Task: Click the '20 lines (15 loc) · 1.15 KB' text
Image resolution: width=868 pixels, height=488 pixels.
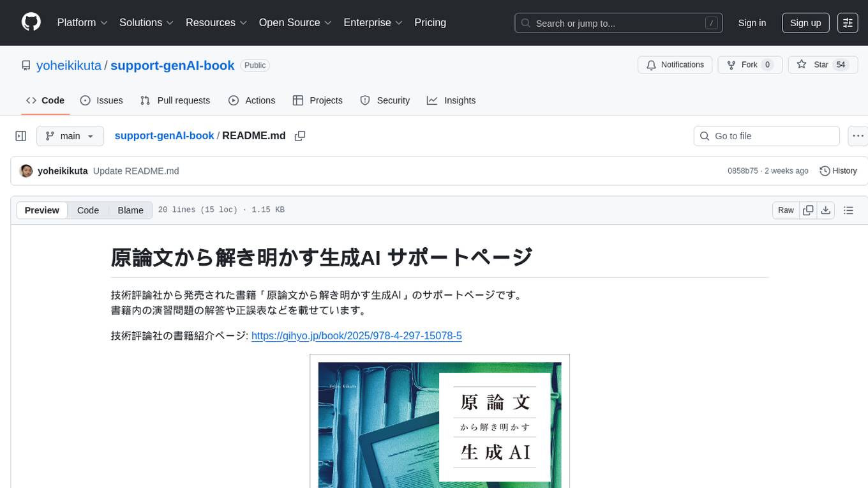Action: pyautogui.click(x=221, y=210)
